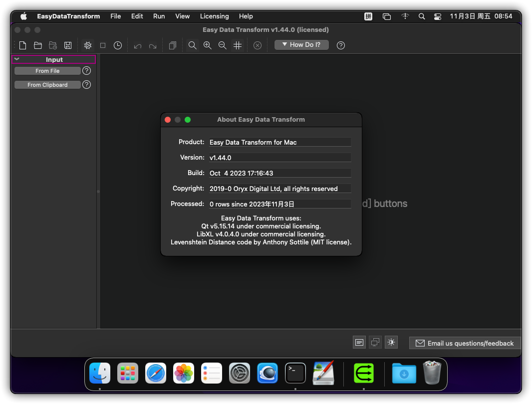
Task: Toggle the sun-shaped theme icon in the bottom bar
Action: (x=391, y=343)
